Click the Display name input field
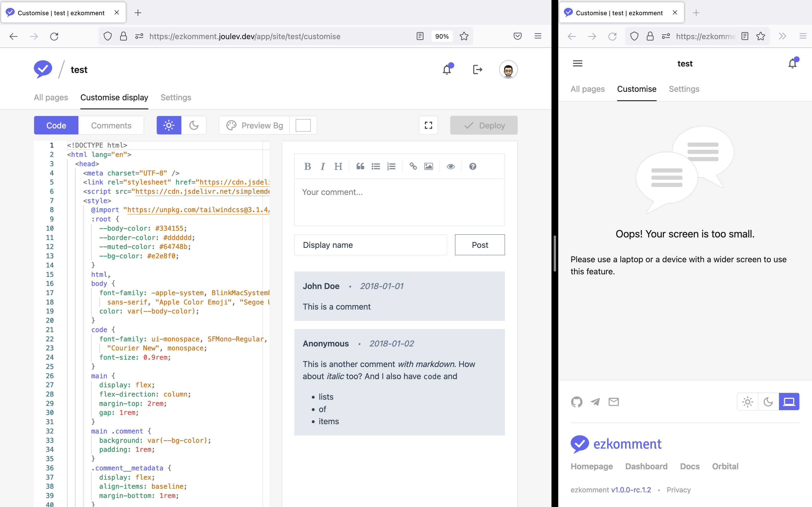Viewport: 812px width, 507px height. [370, 245]
